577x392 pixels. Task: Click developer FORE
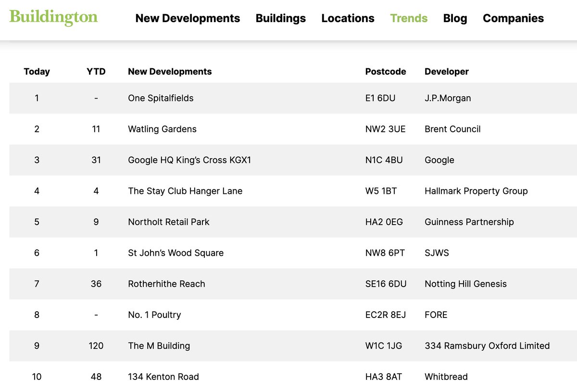(x=436, y=315)
